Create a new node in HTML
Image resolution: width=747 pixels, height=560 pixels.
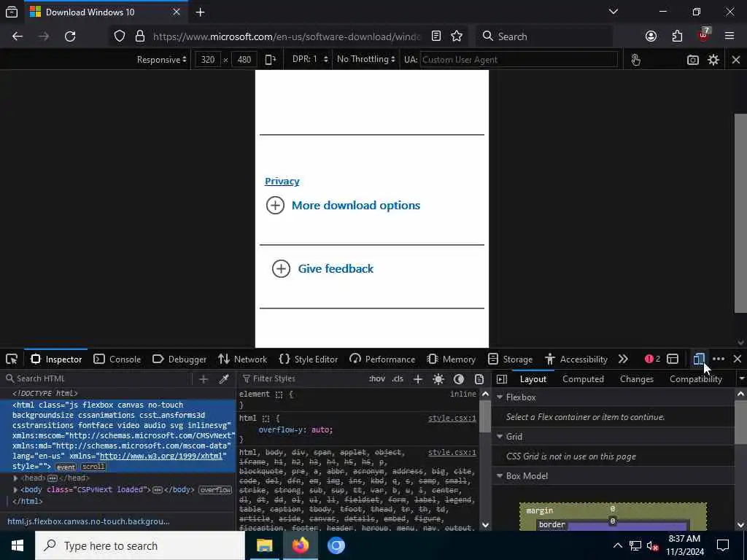point(204,379)
